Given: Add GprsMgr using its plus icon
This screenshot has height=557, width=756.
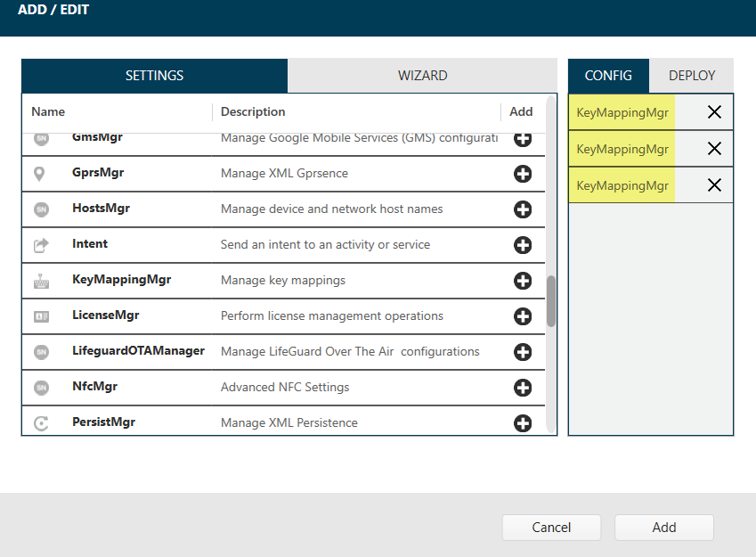Looking at the screenshot, I should pyautogui.click(x=523, y=174).
